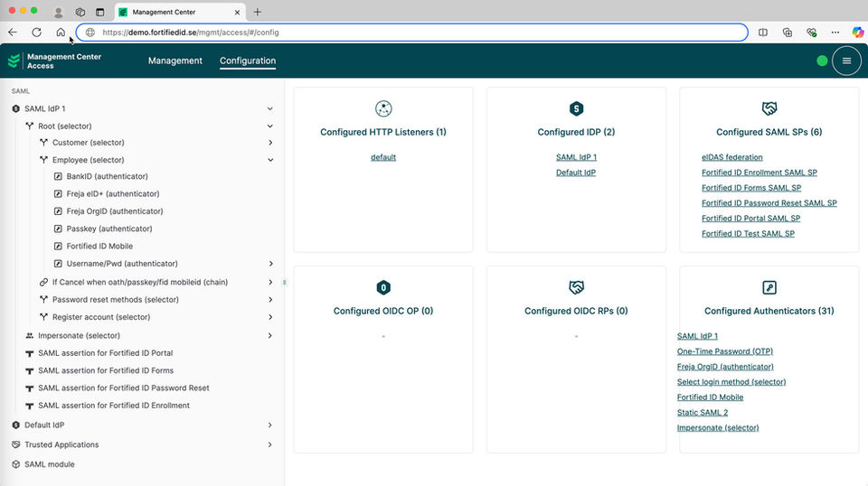Open the Default IdP link in IDP card
Viewport: 868px width, 486px height.
point(576,173)
